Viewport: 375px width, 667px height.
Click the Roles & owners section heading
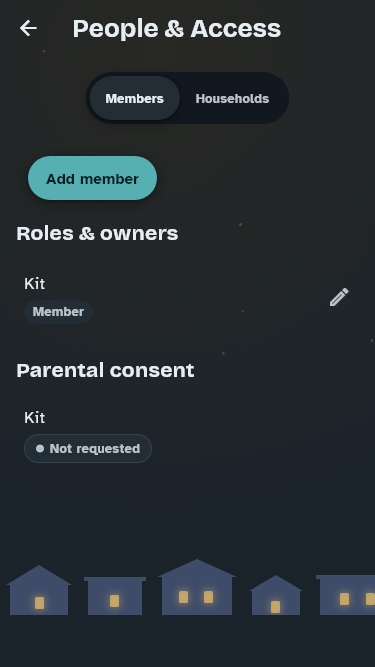coord(97,234)
